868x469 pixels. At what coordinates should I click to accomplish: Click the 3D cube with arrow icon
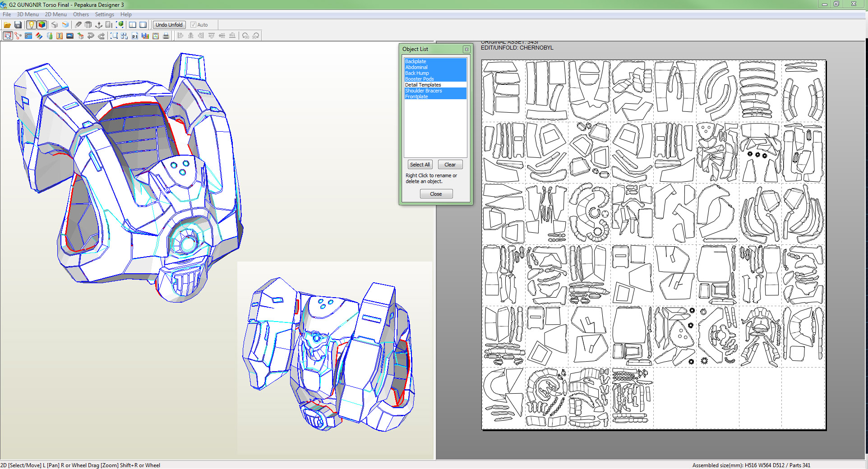[80, 36]
